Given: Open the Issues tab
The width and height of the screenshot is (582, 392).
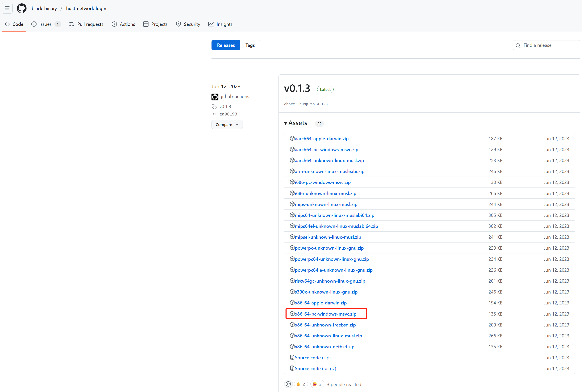Looking at the screenshot, I should [x=46, y=24].
